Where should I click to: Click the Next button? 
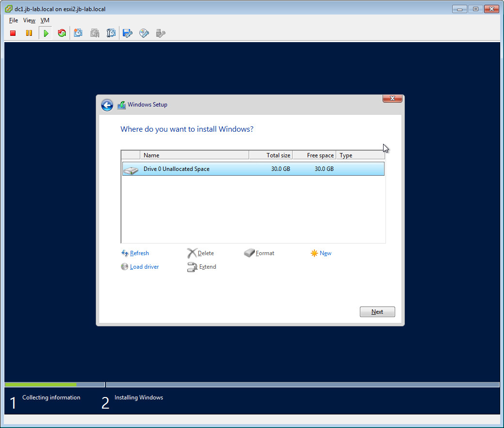(377, 312)
